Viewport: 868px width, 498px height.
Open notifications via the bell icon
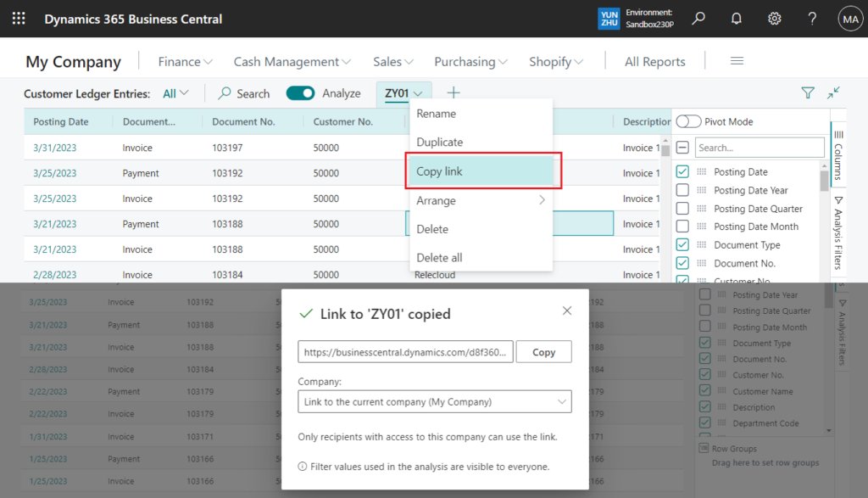(736, 18)
